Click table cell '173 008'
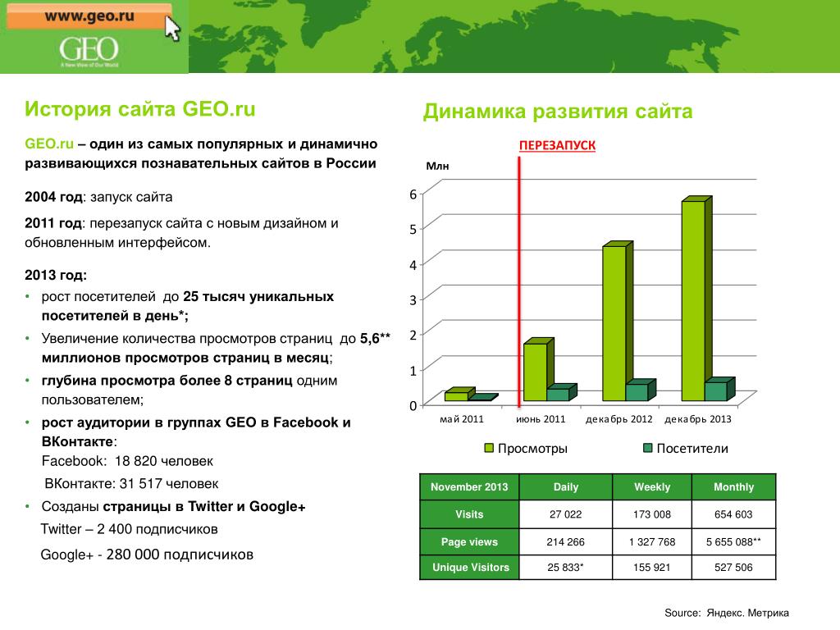 (x=652, y=514)
